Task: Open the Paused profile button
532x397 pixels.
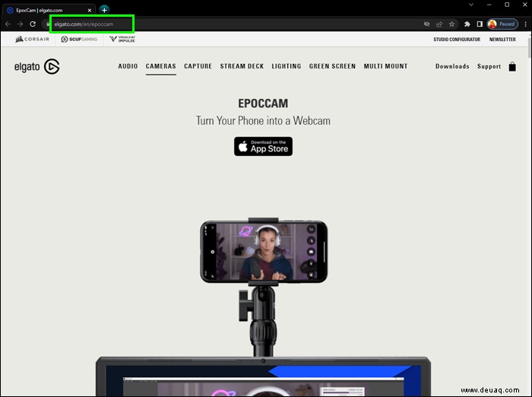Action: pos(502,24)
